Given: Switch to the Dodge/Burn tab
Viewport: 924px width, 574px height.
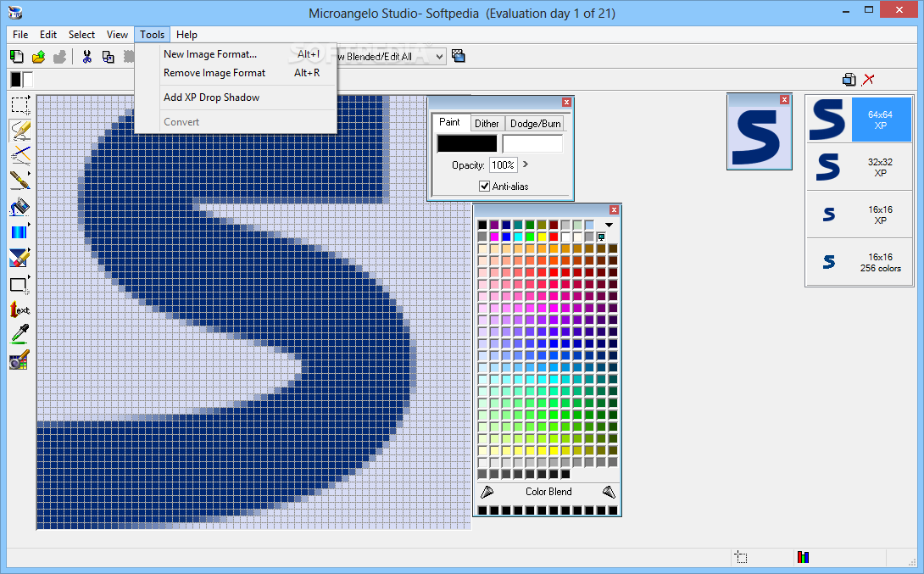Looking at the screenshot, I should click(x=535, y=123).
